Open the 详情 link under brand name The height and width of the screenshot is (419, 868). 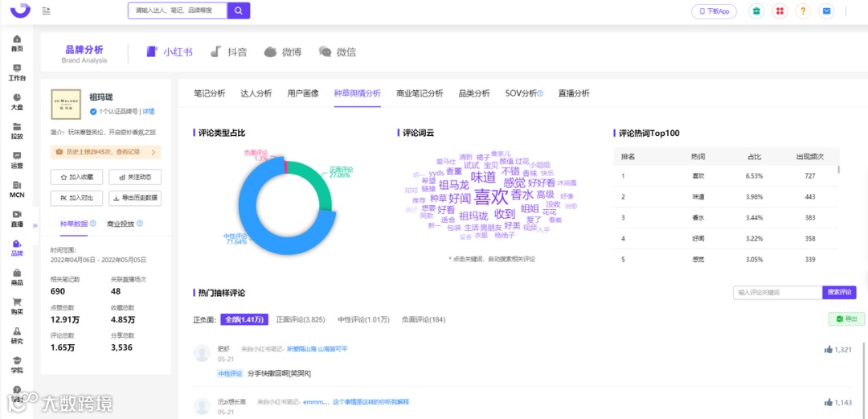coord(149,112)
